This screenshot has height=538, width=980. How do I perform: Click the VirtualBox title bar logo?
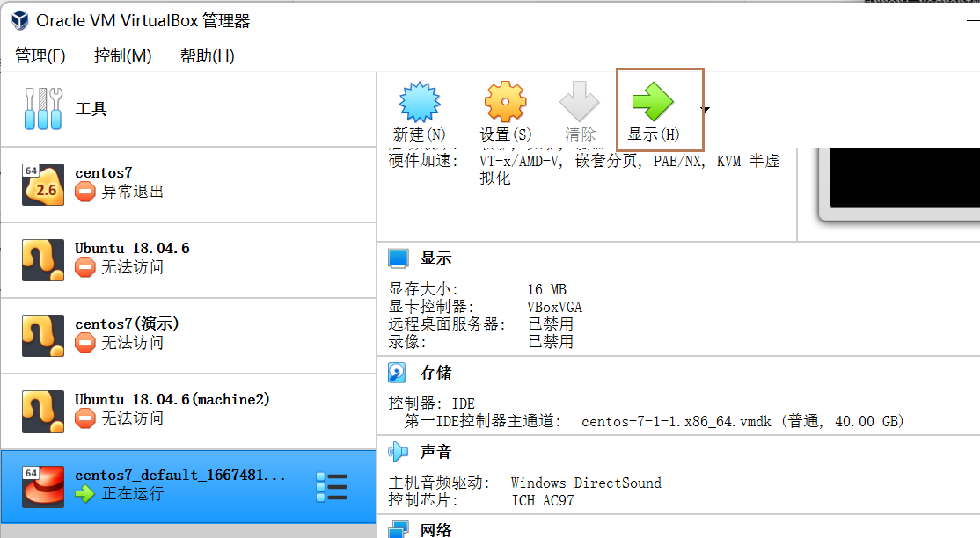[x=20, y=20]
